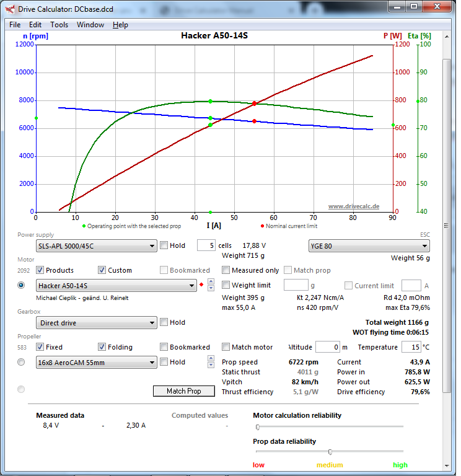Screen dimensions: 461x476
Task: Click the red diamond marker beside motor dropdown
Action: [x=201, y=285]
